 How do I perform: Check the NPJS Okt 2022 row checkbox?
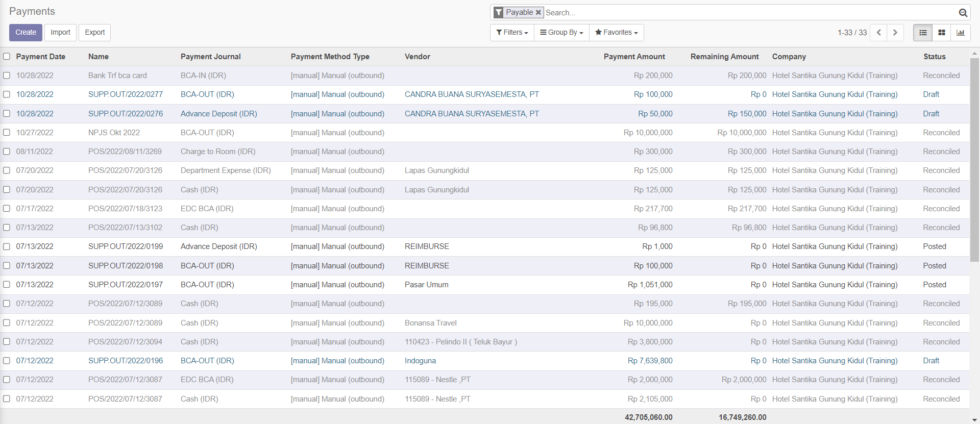coord(7,133)
